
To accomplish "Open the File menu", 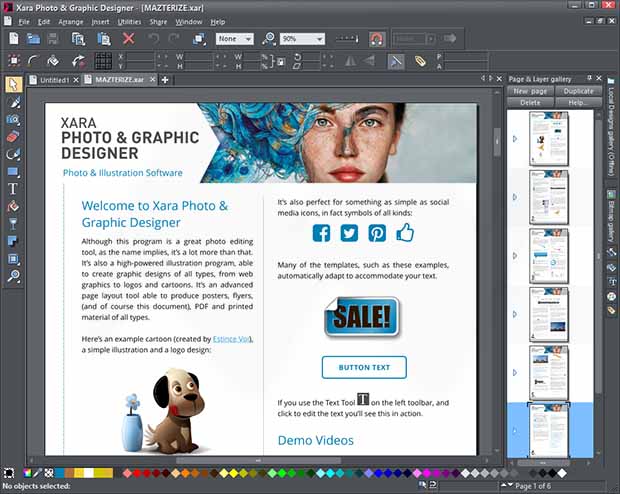I will [x=24, y=22].
